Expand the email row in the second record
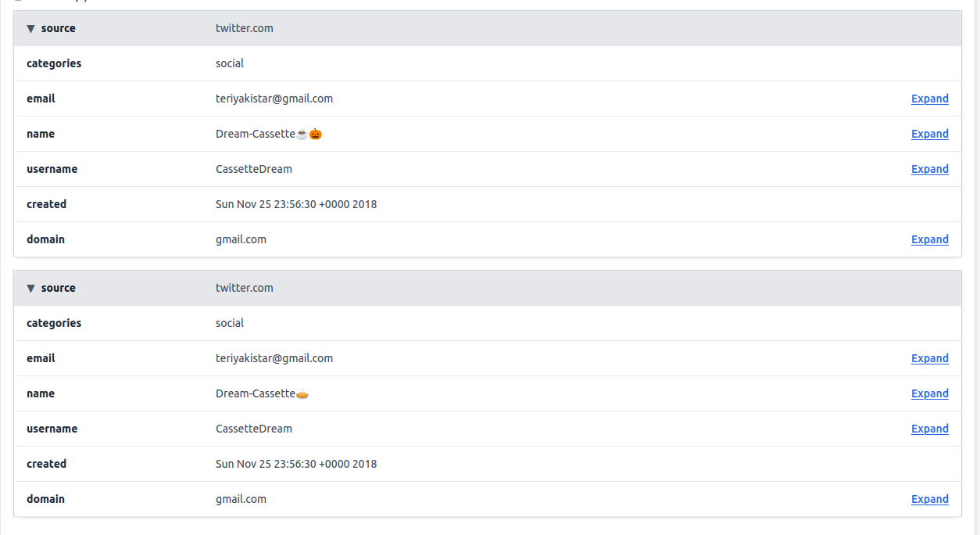 (x=929, y=358)
